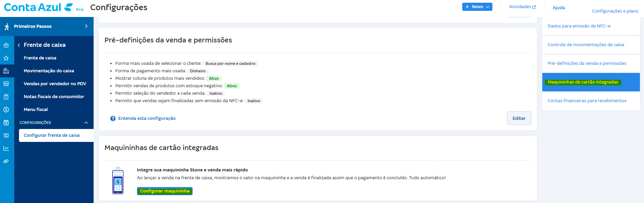Click Integre sua maquininha Stone text

192,170
